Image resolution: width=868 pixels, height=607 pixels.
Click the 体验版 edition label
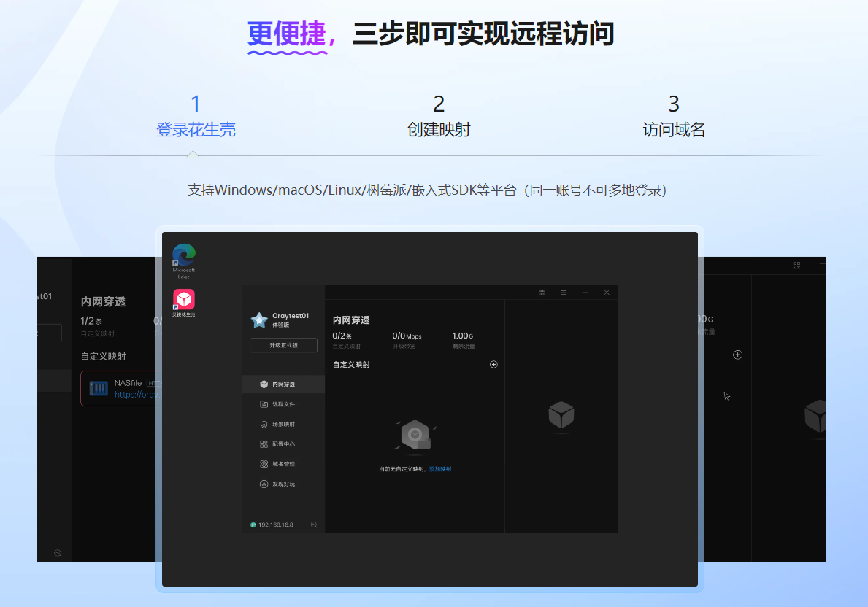point(280,325)
